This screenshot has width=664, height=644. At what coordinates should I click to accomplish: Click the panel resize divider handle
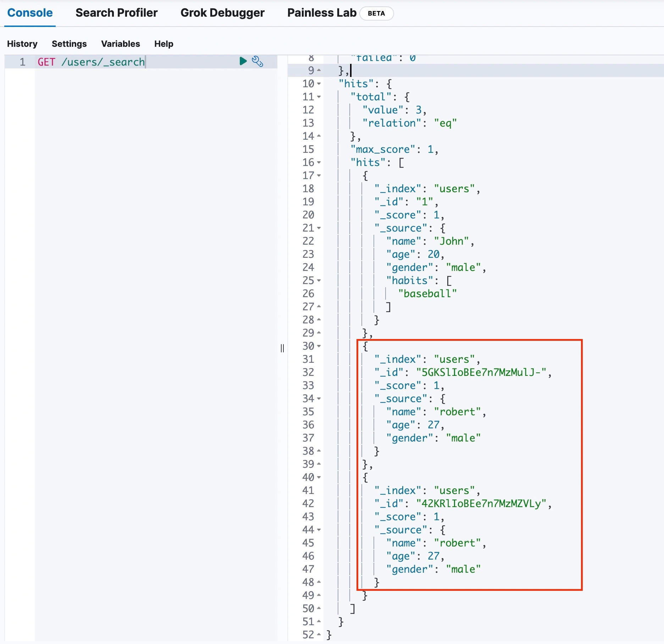click(282, 348)
